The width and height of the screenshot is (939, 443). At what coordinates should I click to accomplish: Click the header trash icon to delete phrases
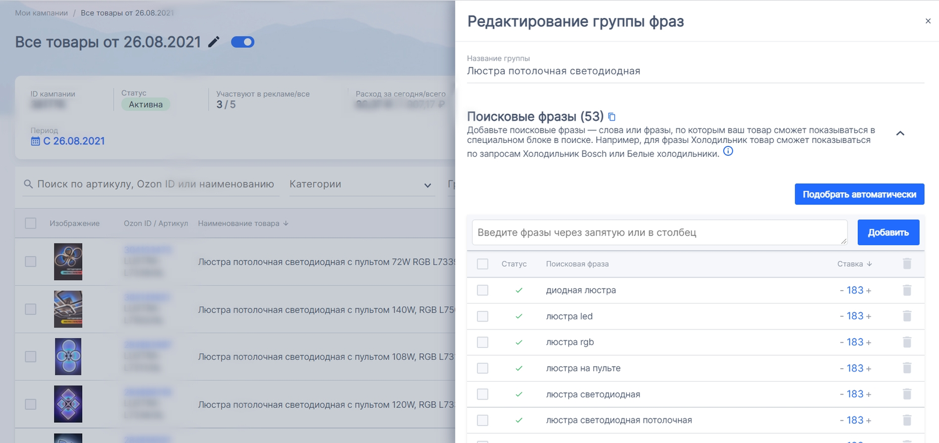907,263
